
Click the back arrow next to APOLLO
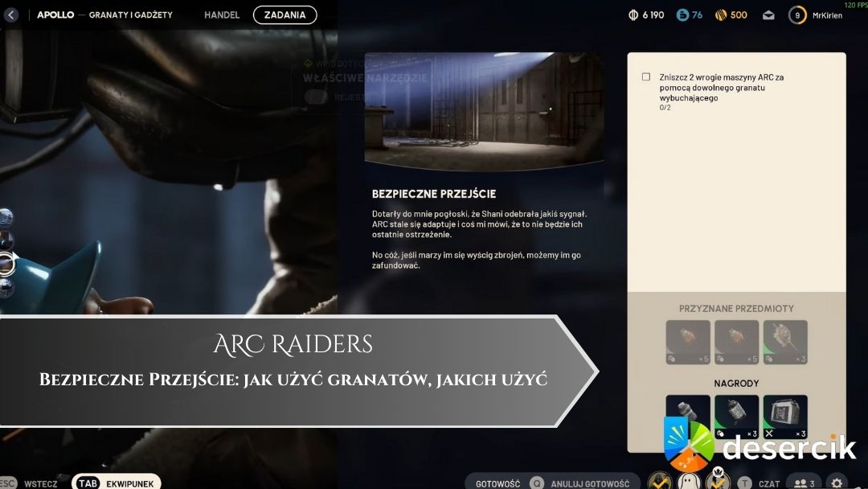point(11,14)
